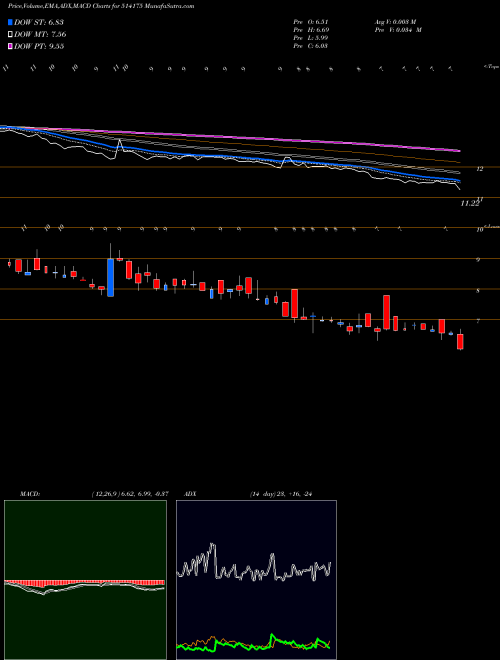Image resolution: width=500 pixels, height=660 pixels.
Task: Click the blue DOW ST legend swatch
Action: 10,22
